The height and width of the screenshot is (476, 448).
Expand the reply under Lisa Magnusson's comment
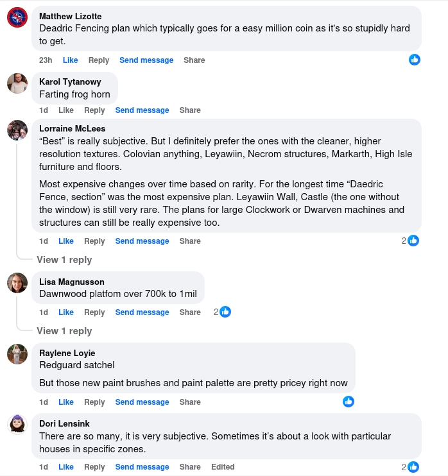coord(64,331)
